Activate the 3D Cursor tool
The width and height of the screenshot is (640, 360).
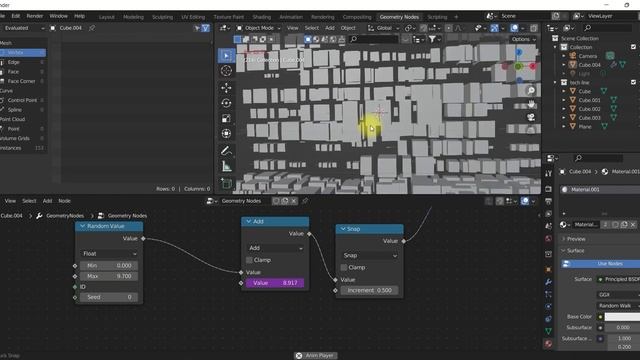point(226,71)
